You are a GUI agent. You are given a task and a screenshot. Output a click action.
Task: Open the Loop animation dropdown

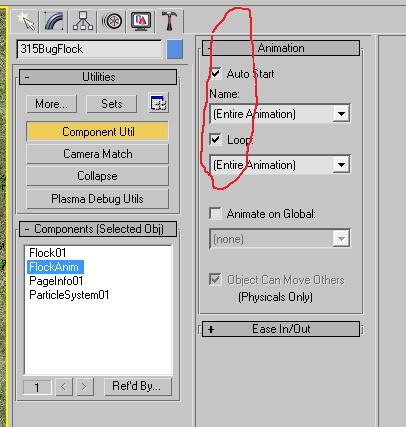pyautogui.click(x=280, y=165)
